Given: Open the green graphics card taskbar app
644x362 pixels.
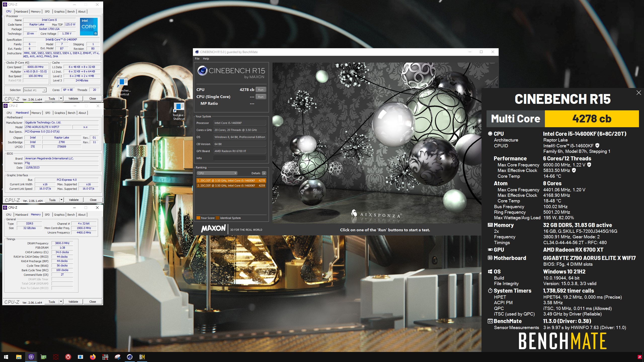Looking at the screenshot, I should [x=43, y=357].
